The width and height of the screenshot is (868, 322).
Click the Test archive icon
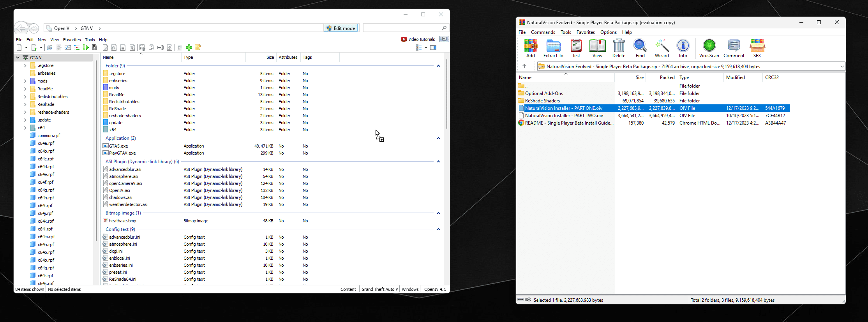(x=576, y=46)
